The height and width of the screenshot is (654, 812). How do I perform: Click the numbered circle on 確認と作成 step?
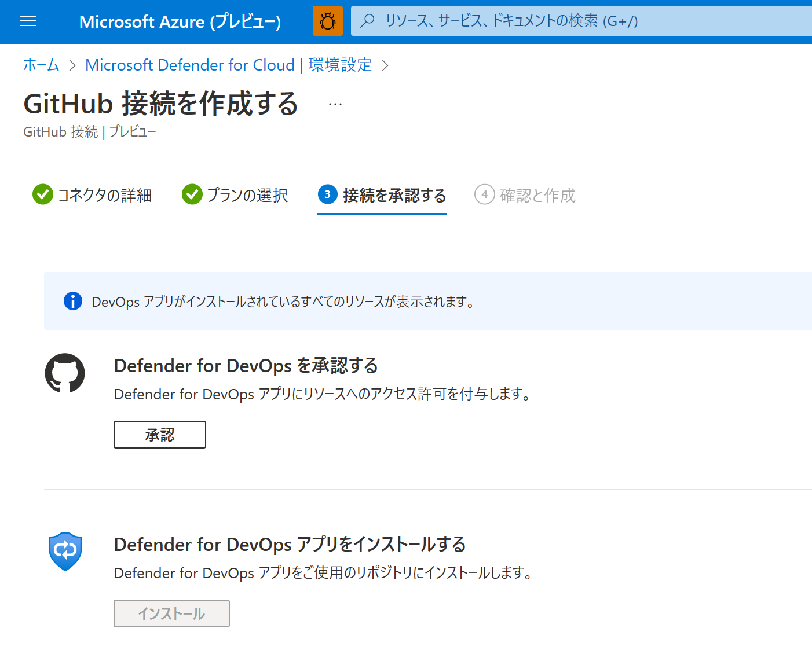tap(485, 194)
